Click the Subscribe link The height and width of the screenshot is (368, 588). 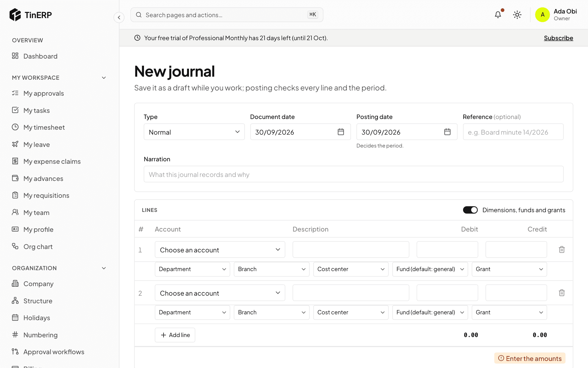tap(558, 38)
